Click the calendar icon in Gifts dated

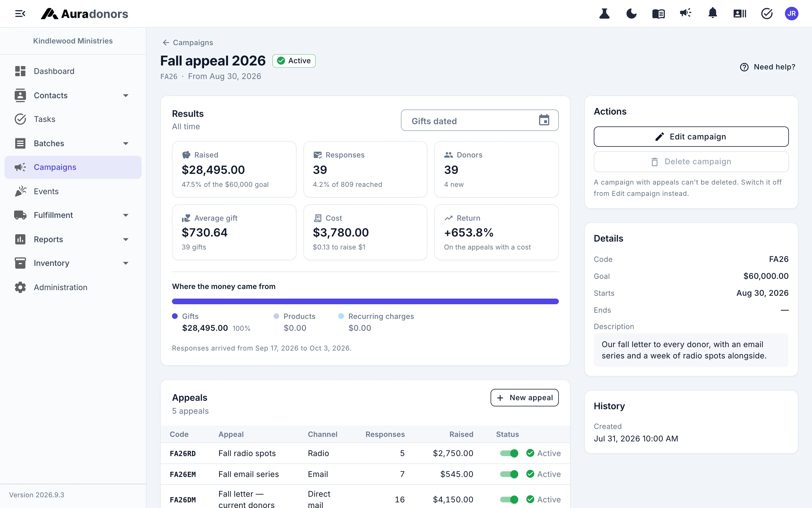544,120
